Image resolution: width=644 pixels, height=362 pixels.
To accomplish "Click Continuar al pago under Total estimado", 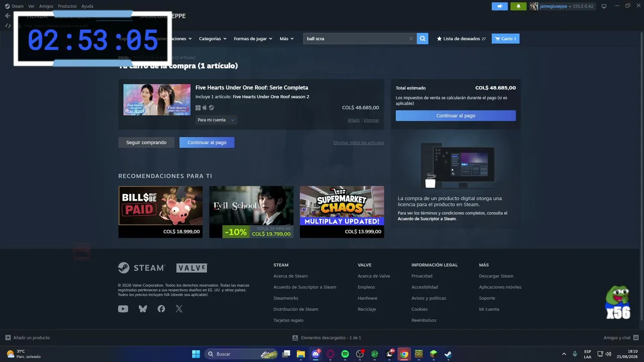I will point(456,116).
